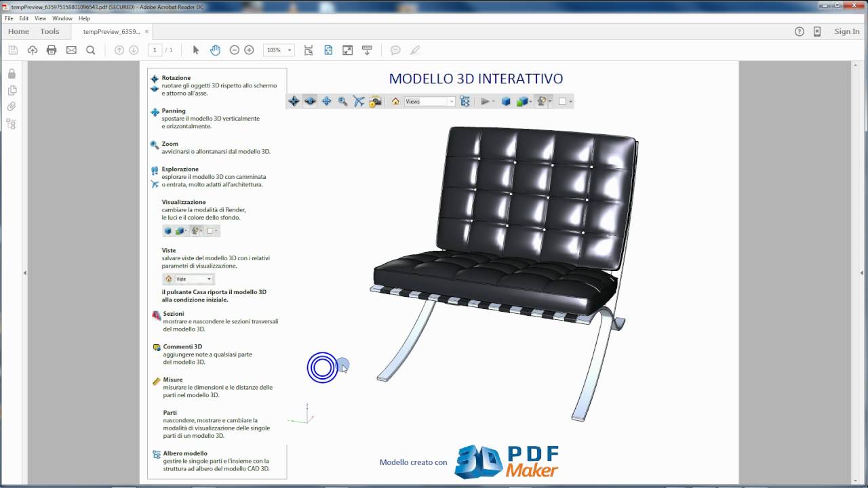Viewport: 868px width, 488px height.
Task: Open security lock settings panel
Action: [12, 74]
